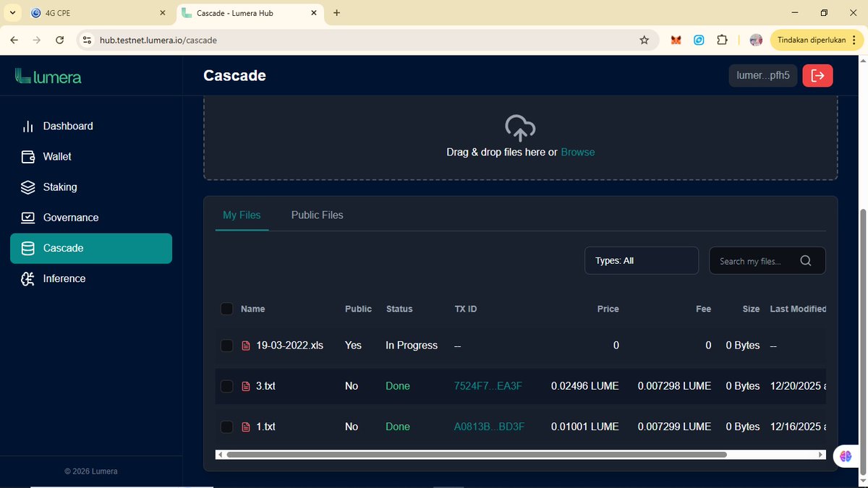
Task: Go back with the browser back arrow
Action: tap(14, 40)
